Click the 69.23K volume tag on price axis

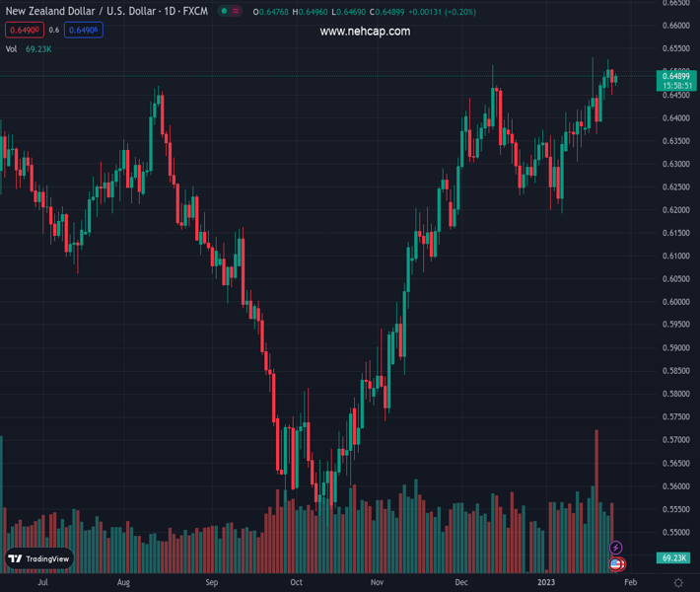(x=673, y=557)
